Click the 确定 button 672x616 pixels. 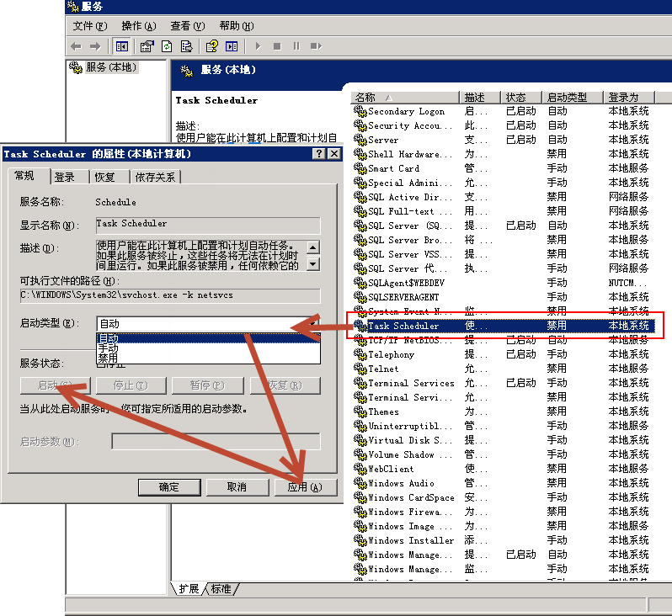(169, 487)
